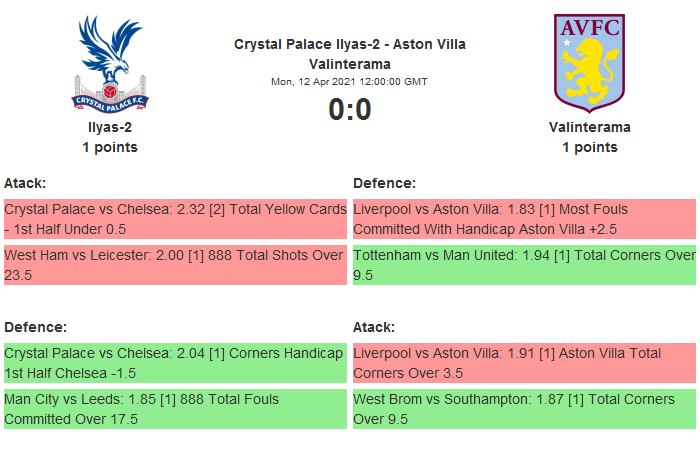Select Man City vs Leeds Total Fouls bet
The width and height of the screenshot is (700, 460).
pos(174,408)
